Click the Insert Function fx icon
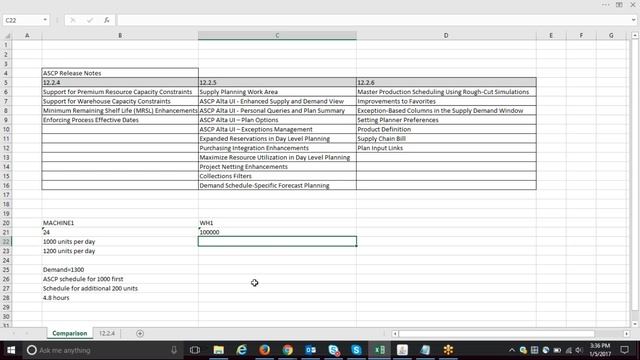This screenshot has width=640, height=360. [107, 20]
